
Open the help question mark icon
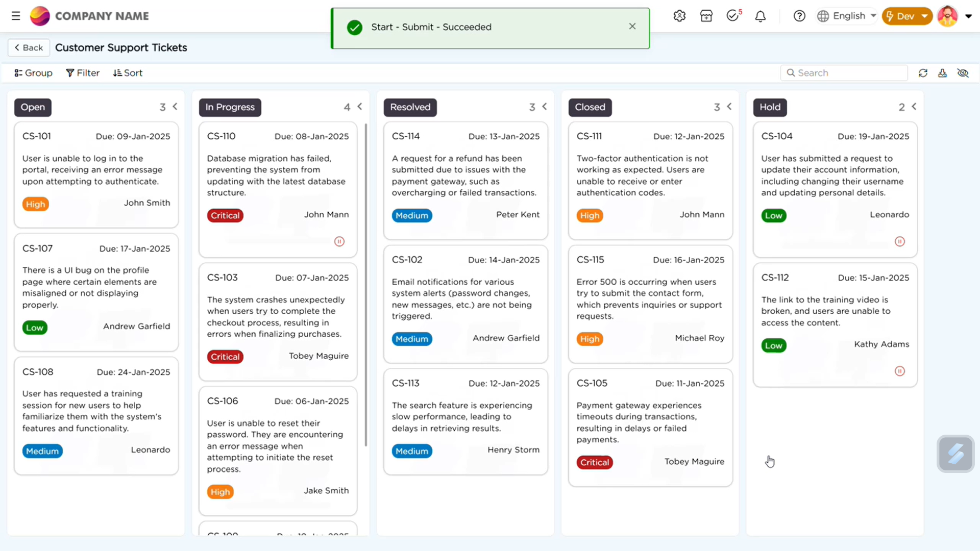point(799,16)
